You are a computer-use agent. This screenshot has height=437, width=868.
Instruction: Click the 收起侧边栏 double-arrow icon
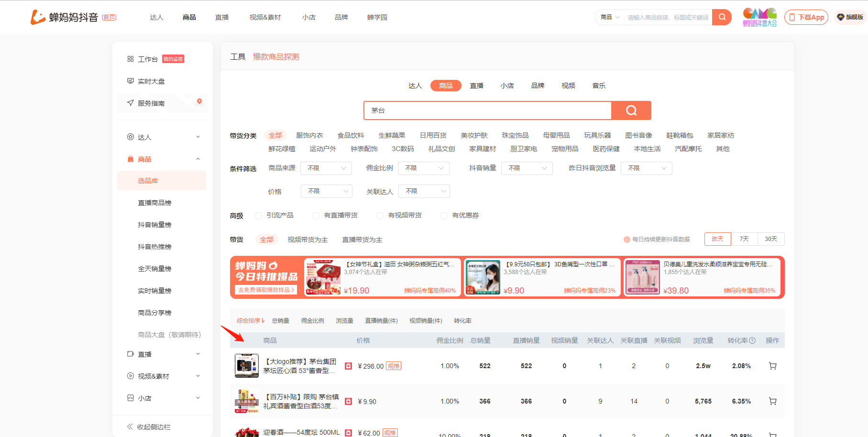130,427
